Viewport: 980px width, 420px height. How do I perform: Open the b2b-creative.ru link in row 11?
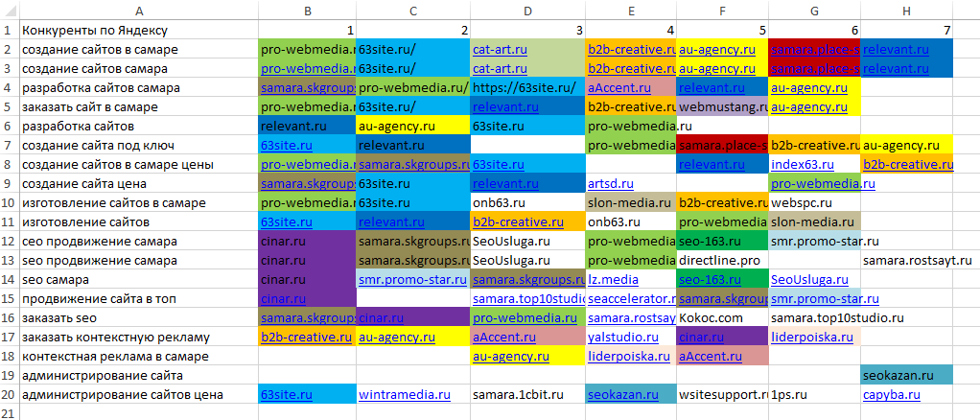tap(519, 222)
